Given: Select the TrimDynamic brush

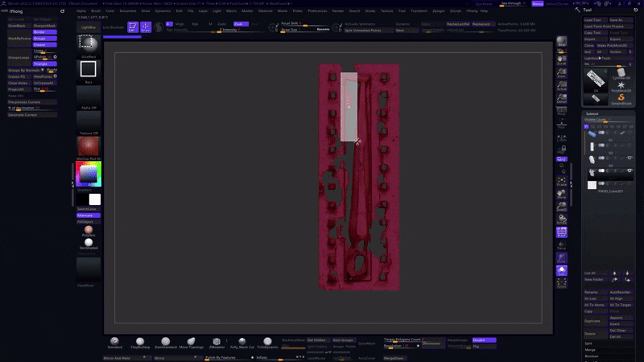Looking at the screenshot, I should pyautogui.click(x=267, y=343).
